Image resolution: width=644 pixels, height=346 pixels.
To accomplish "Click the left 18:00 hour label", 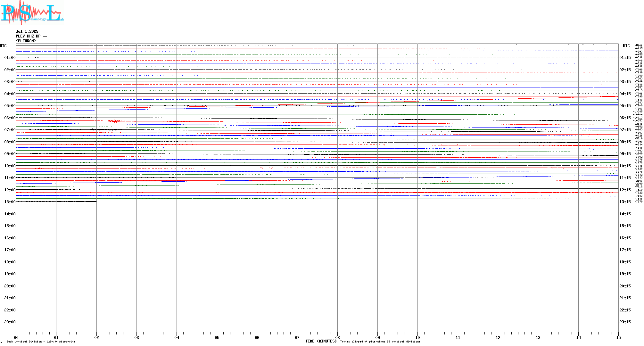I will tap(10, 262).
